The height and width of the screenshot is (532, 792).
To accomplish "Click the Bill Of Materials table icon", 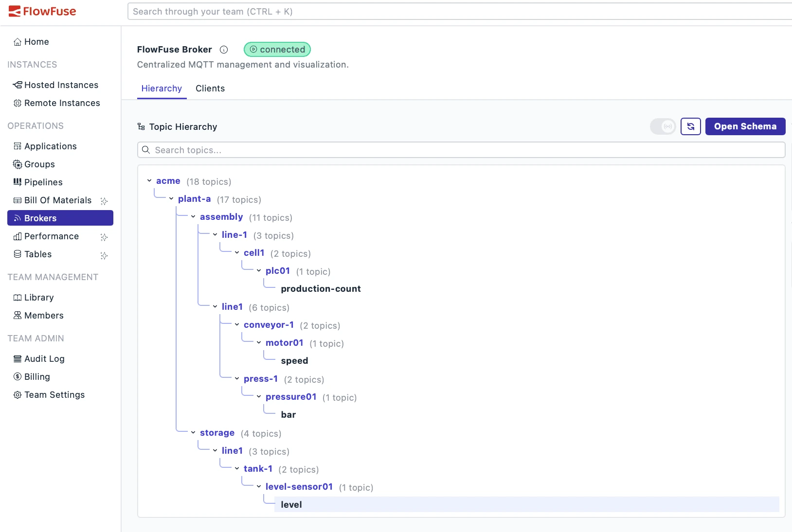I will pyautogui.click(x=18, y=200).
